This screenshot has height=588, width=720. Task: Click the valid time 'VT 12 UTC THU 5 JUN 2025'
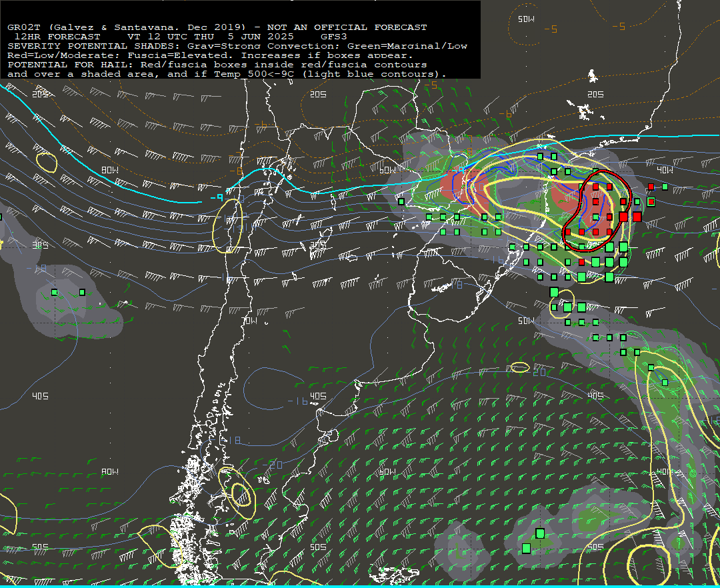click(x=210, y=37)
